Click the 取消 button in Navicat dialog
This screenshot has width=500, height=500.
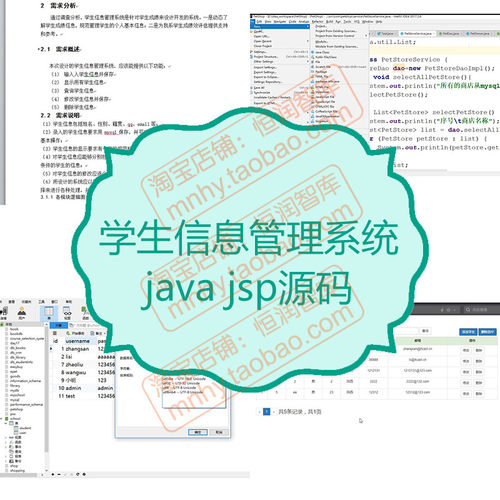[219, 432]
